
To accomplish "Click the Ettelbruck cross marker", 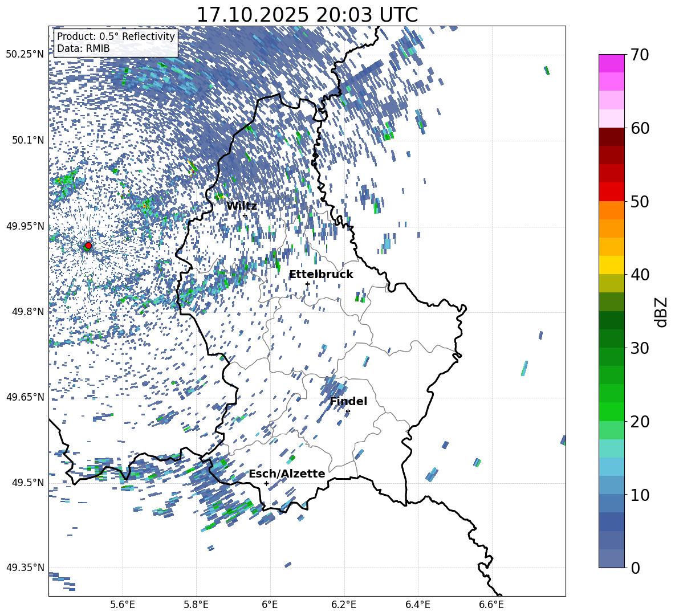I will coord(307,284).
